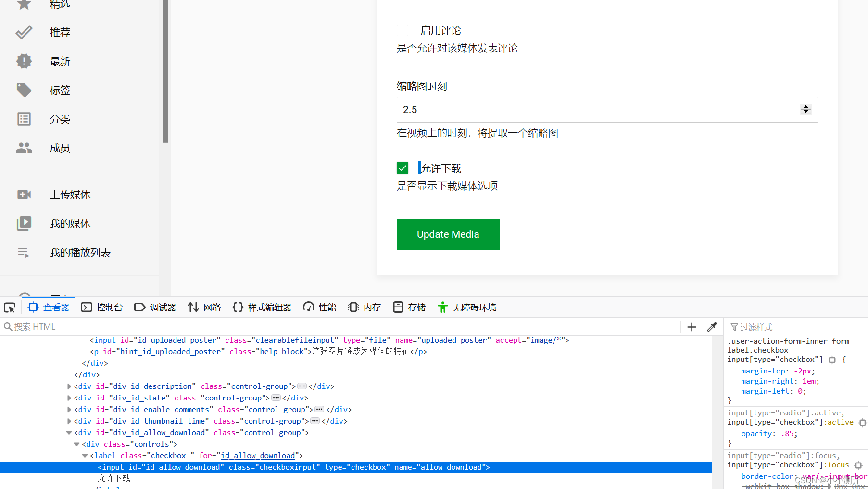Click the 我的媒体 library icon

coord(24,223)
